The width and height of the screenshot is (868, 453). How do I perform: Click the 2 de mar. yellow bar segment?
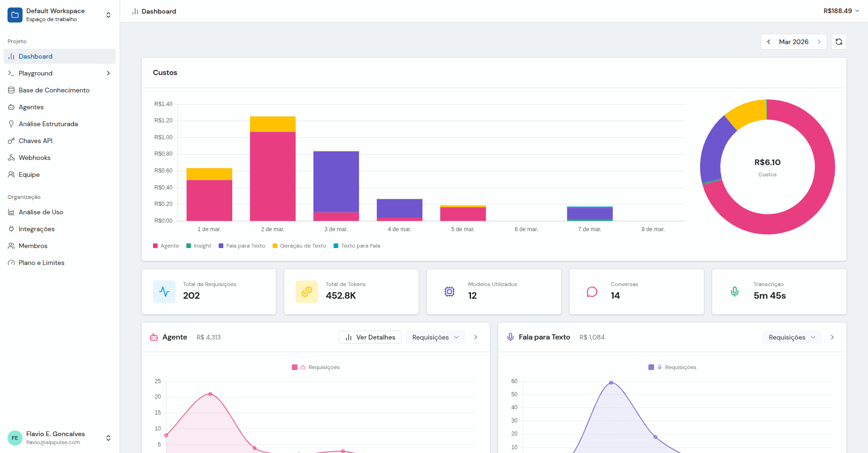(x=273, y=124)
